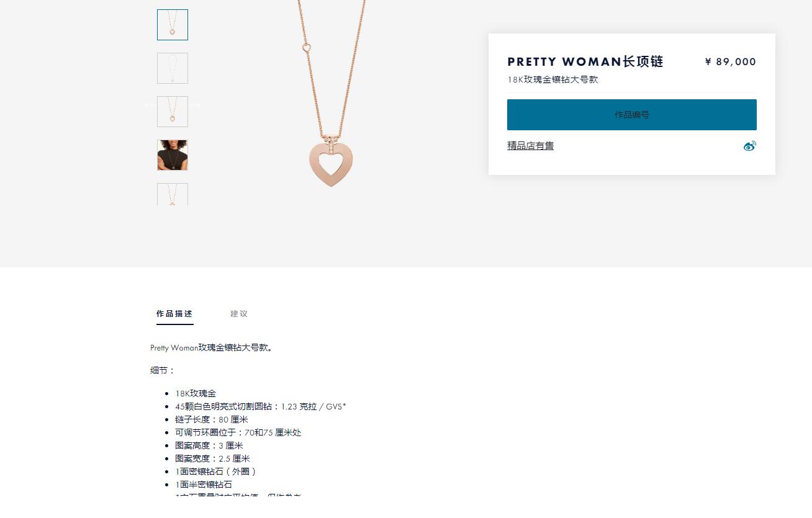Share the necklace via the Weibo icon
The image size is (812, 518).
tap(749, 146)
